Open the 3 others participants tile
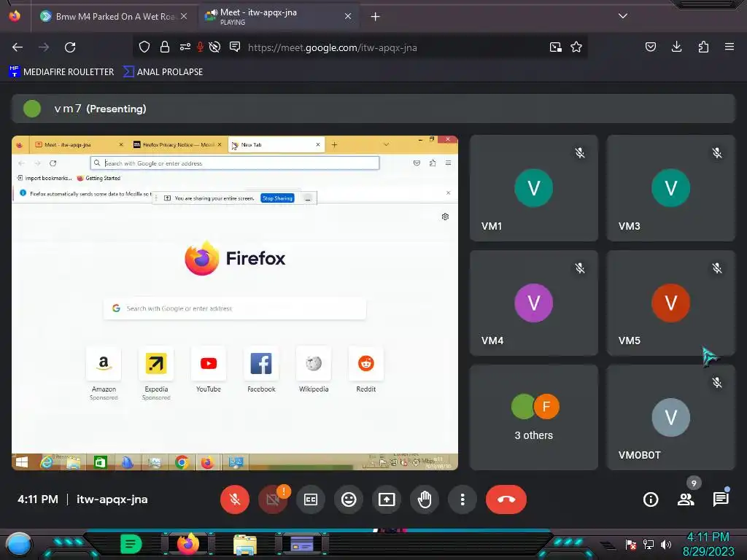The image size is (747, 560). [x=533, y=418]
